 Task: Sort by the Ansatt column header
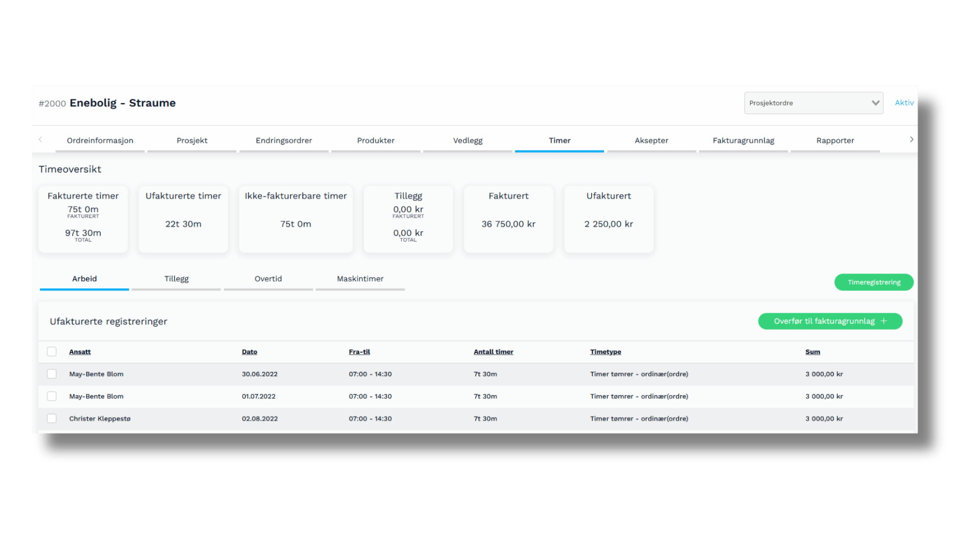click(80, 352)
